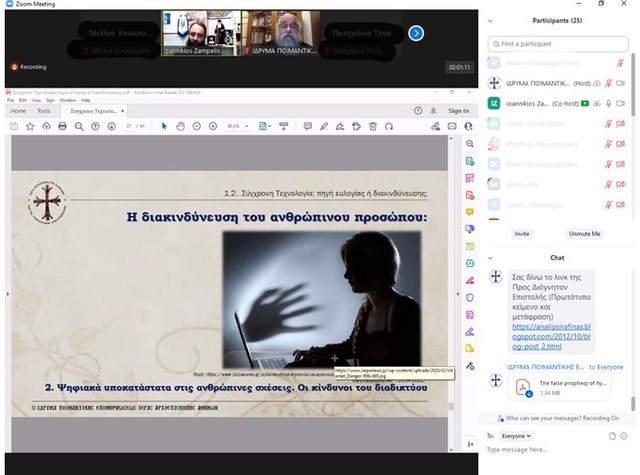Open the Everyone recipient dropdown

point(516,436)
